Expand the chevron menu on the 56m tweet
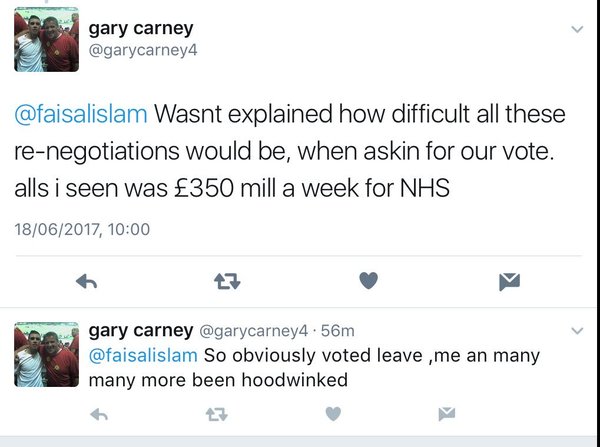 point(576,331)
